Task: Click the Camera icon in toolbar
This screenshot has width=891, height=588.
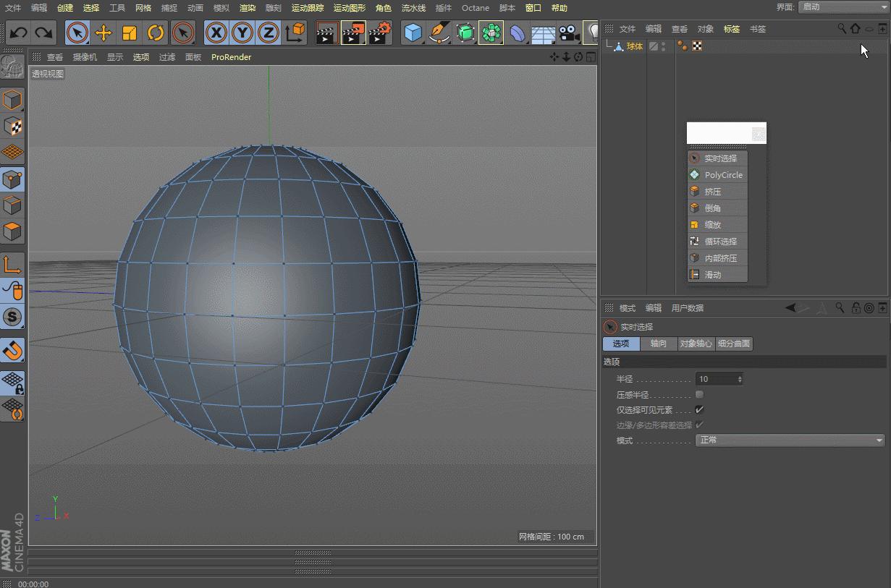Action: tap(569, 33)
